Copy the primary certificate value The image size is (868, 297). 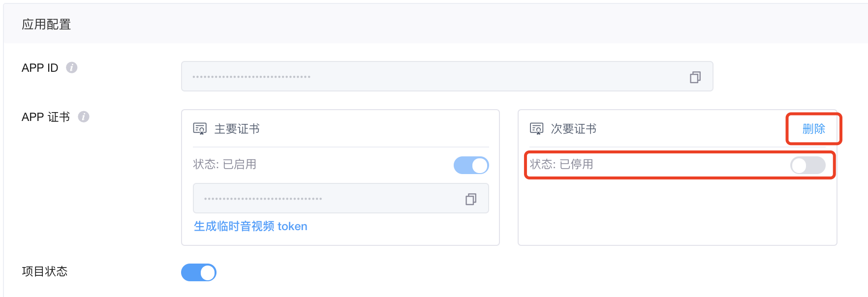tap(470, 199)
